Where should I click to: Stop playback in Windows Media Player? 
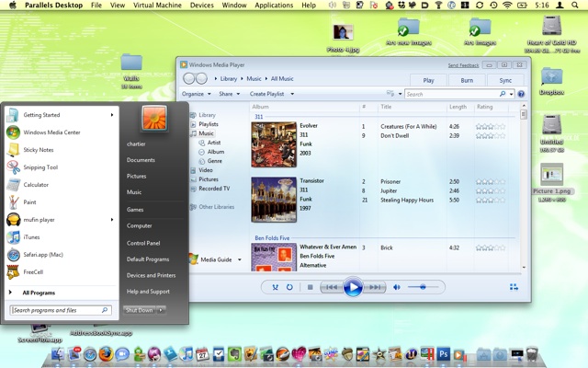[311, 287]
